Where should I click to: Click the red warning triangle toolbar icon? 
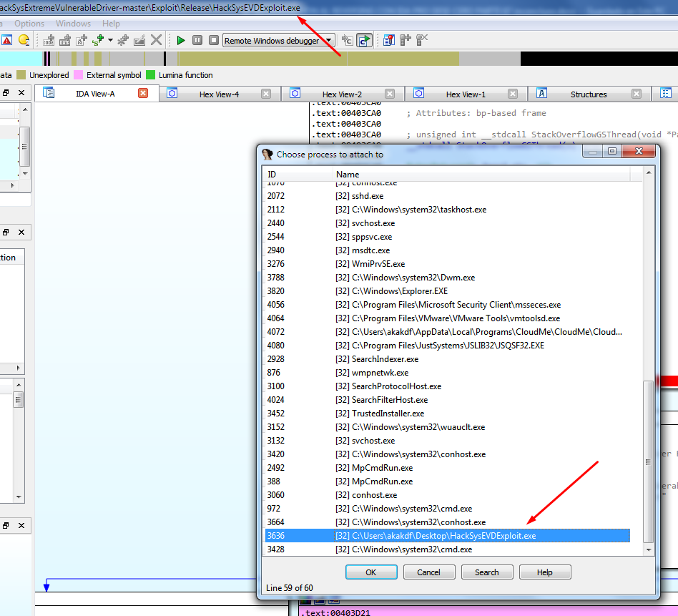tap(6, 41)
